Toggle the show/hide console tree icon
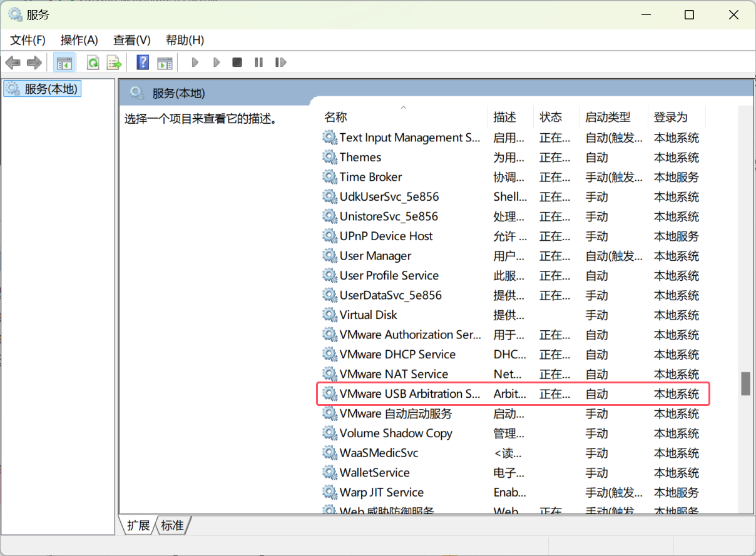756x556 pixels. point(64,63)
